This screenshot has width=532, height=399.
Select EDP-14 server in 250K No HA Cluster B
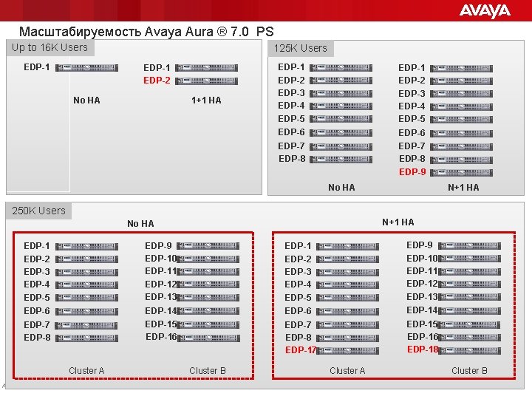(208, 311)
